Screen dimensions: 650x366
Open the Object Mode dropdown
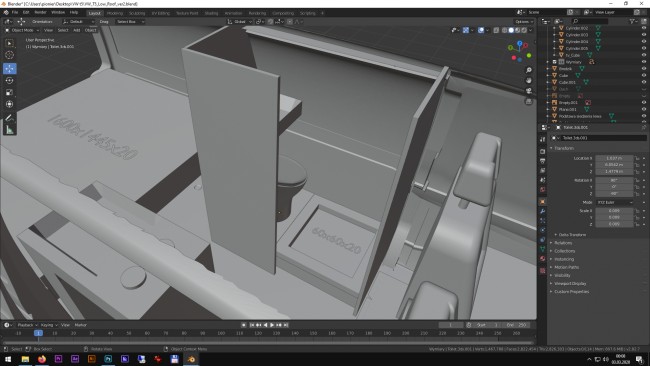coord(22,30)
